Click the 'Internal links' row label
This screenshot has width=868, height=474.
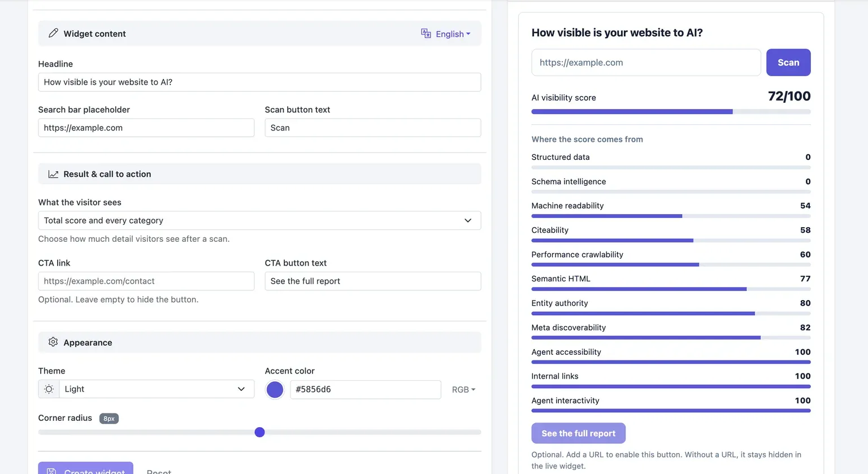[x=554, y=376]
